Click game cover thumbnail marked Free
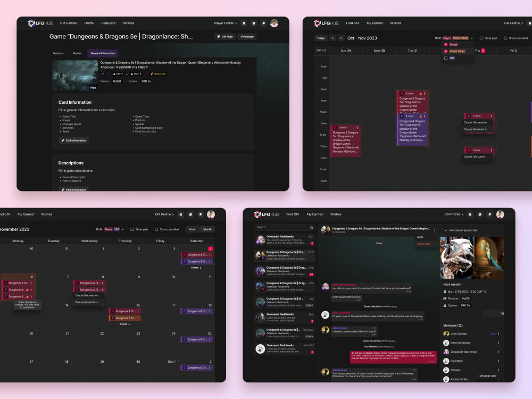The width and height of the screenshot is (532, 399). 75,76
